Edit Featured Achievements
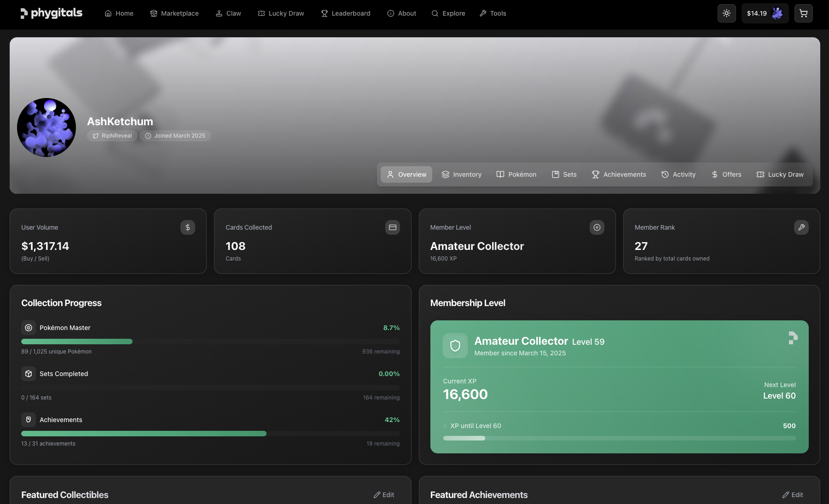The width and height of the screenshot is (829, 504). point(793,495)
